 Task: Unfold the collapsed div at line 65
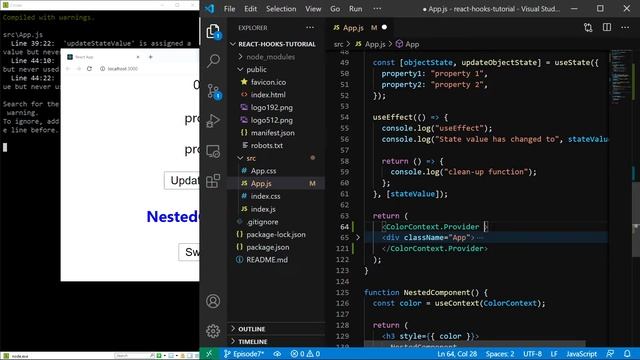(358, 237)
